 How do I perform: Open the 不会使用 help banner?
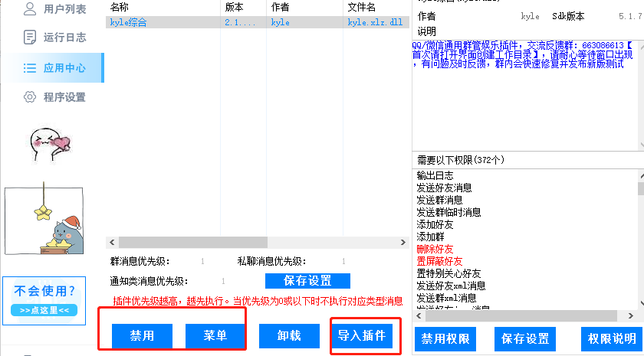[44, 299]
